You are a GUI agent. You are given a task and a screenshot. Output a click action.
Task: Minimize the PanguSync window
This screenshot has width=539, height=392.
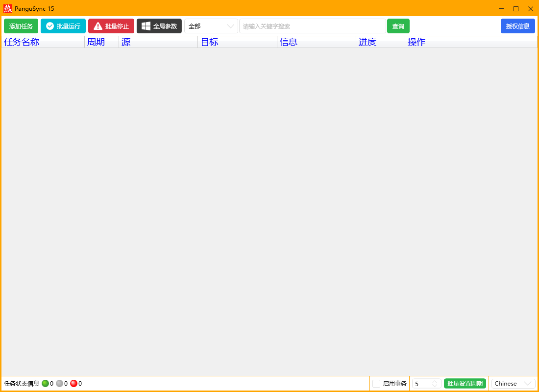(x=501, y=9)
